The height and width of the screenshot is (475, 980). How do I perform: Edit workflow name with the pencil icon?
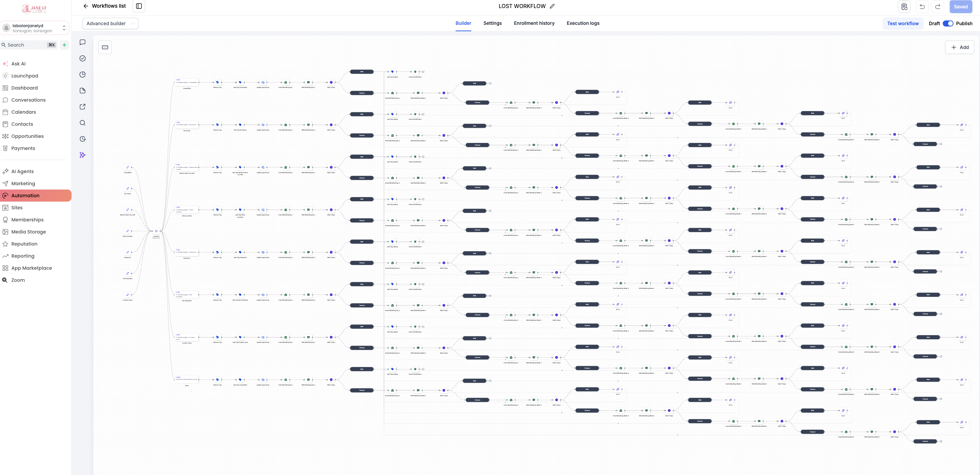coord(552,6)
